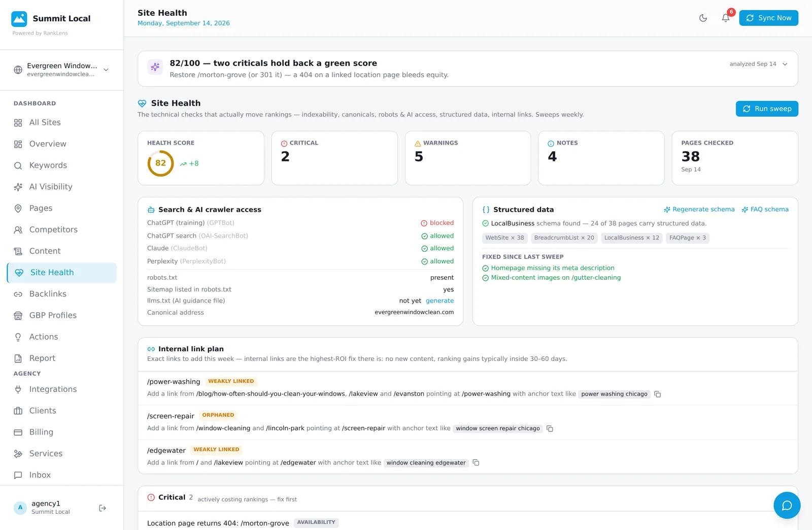
Task: Click the Actions lightbulb icon
Action: [x=18, y=337]
